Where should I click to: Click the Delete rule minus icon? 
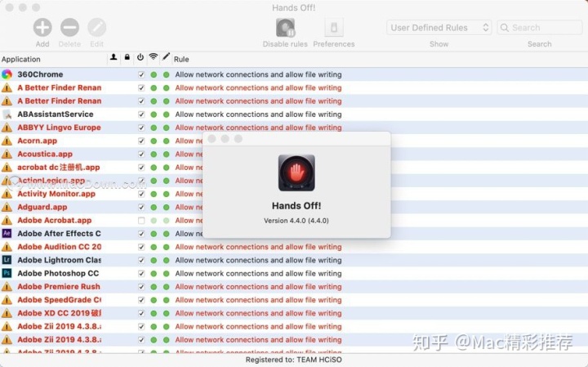click(69, 28)
